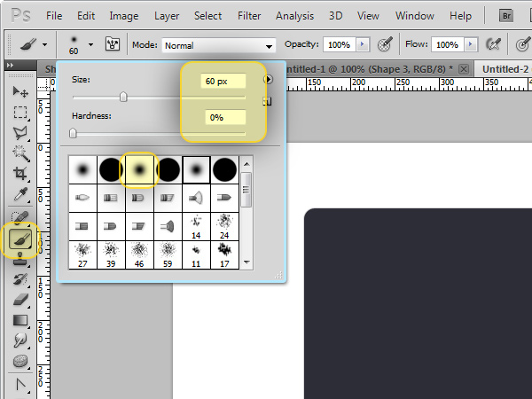This screenshot has height=399, width=532.
Task: Select the Path Selection arrow tool
Action: click(x=20, y=385)
